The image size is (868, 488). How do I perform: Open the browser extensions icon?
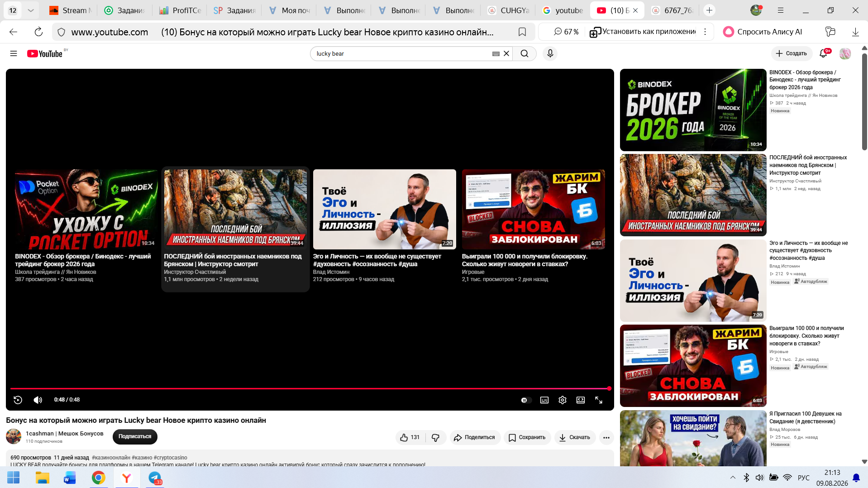830,32
